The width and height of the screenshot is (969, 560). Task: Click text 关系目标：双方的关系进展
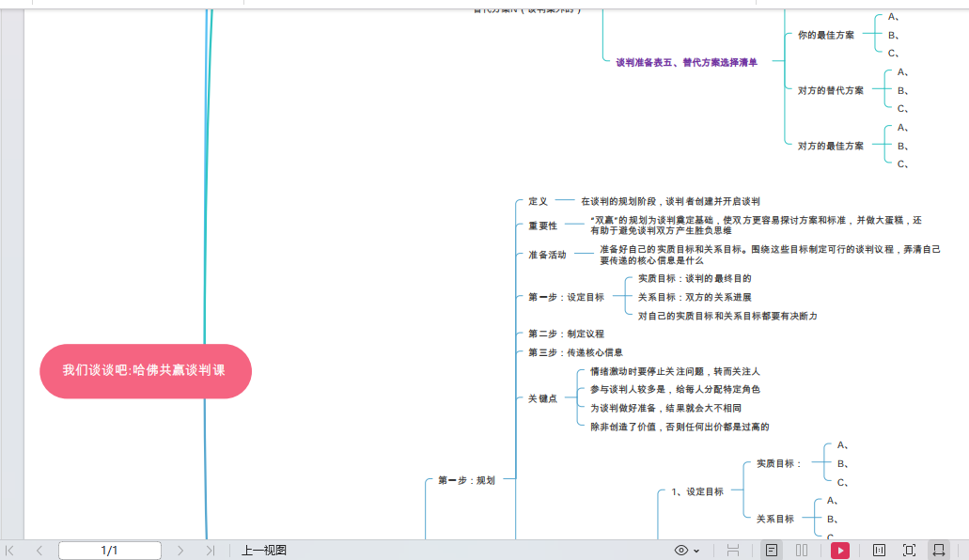[695, 297]
